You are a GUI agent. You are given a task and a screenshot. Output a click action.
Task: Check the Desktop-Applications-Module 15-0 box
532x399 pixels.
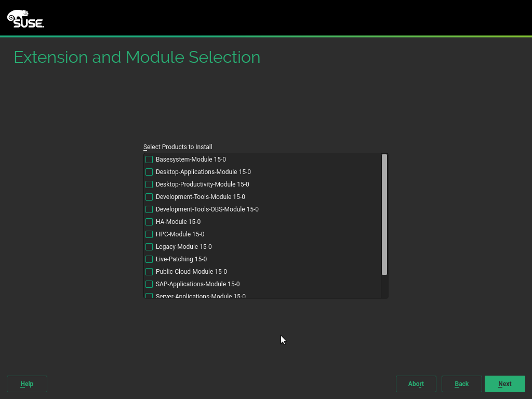click(149, 172)
